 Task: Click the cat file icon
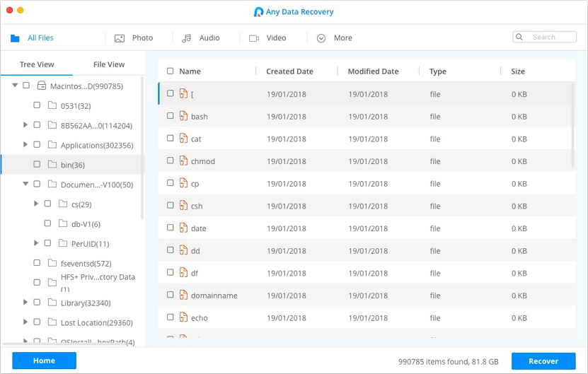pos(183,139)
